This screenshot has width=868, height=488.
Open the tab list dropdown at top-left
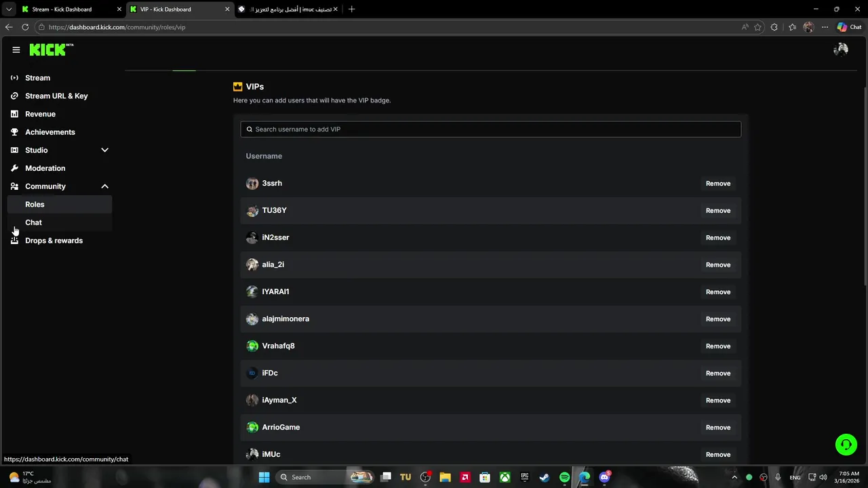[9, 9]
